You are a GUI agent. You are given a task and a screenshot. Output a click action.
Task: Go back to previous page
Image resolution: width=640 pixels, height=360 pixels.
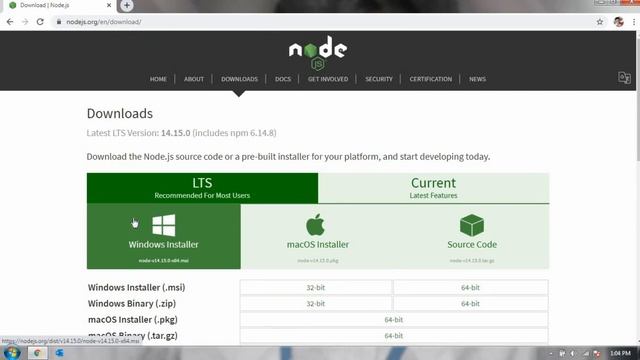click(10, 22)
